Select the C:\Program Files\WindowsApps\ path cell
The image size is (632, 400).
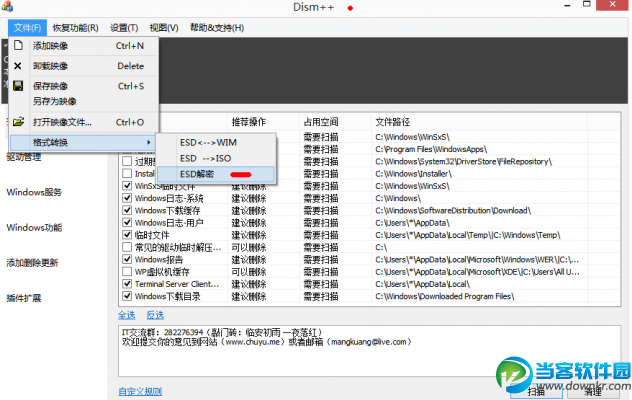click(x=431, y=149)
